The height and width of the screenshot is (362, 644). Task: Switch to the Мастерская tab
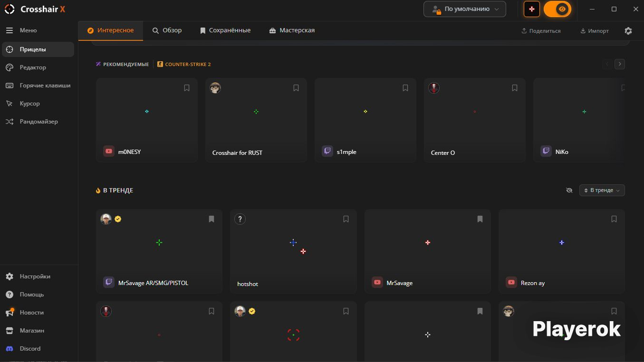[292, 30]
